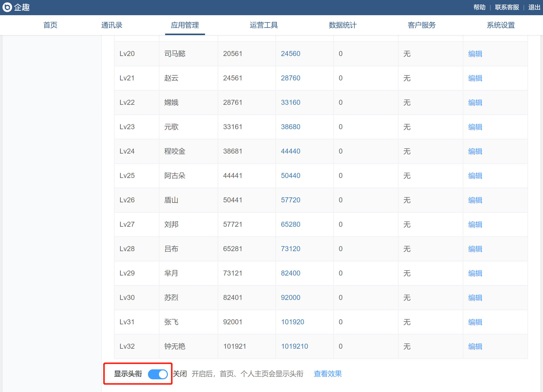The height and width of the screenshot is (392, 543).
Task: Edit the Lv20 司马懿 row
Action: pos(475,54)
